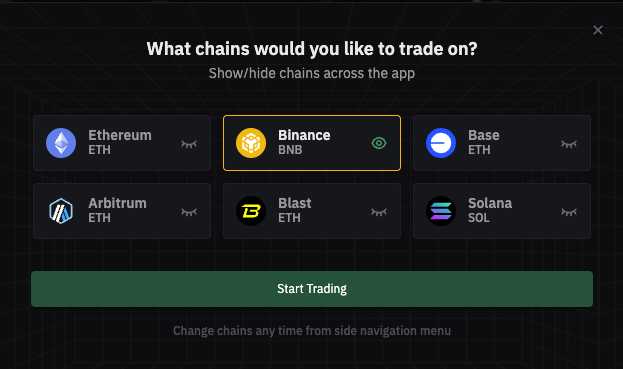Click the Blast yellow B logo
This screenshot has width=623, height=369.
click(x=251, y=211)
